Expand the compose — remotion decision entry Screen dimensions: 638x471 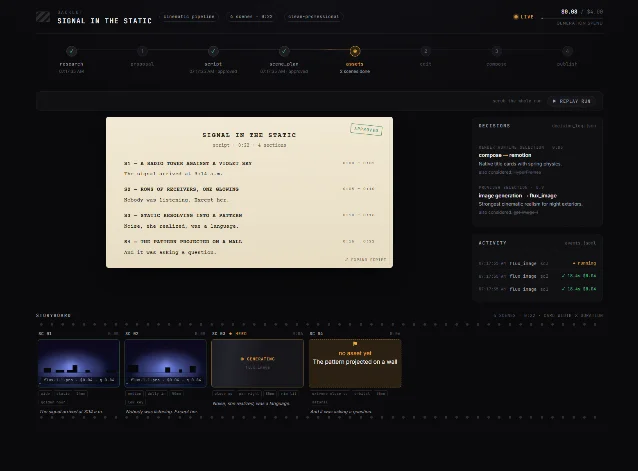[537, 159]
